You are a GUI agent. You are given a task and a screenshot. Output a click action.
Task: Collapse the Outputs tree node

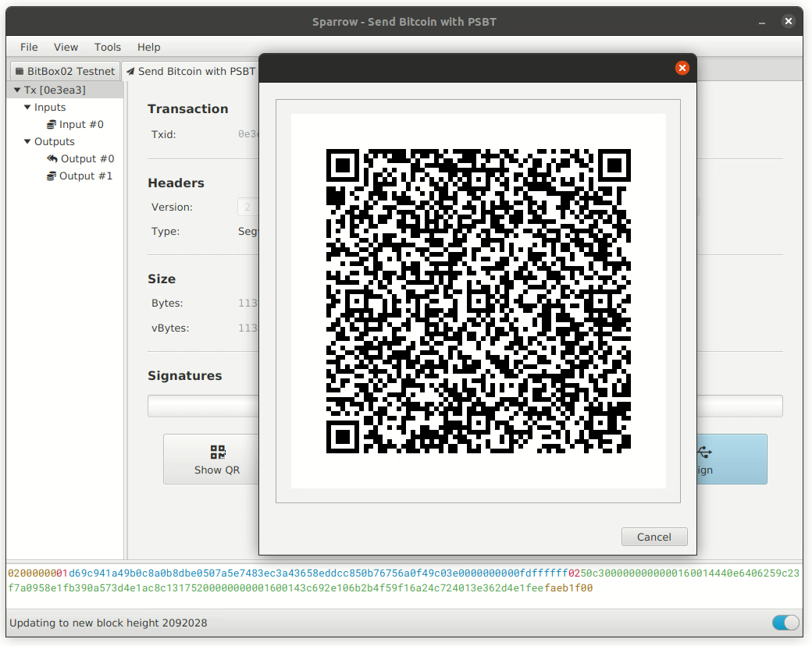(27, 141)
